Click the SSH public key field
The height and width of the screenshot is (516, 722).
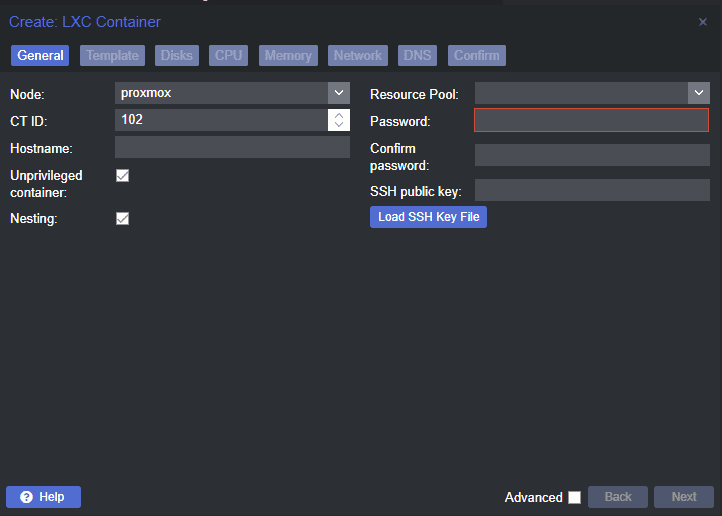pos(591,190)
